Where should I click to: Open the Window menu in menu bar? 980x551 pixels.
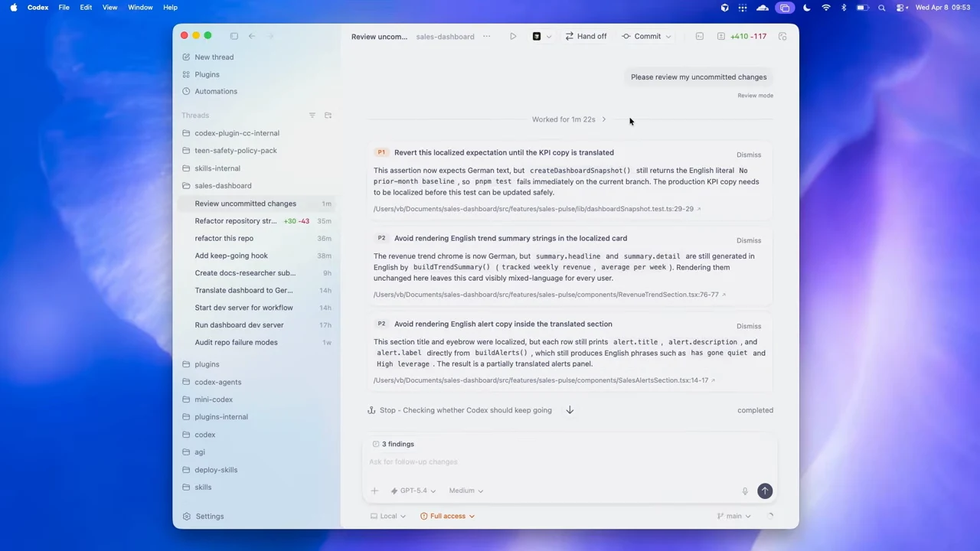(x=140, y=8)
